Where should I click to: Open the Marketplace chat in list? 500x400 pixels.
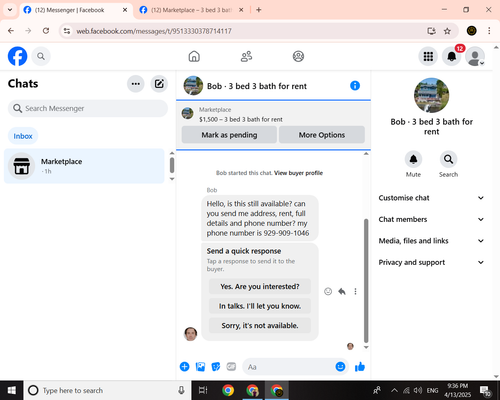tap(84, 166)
